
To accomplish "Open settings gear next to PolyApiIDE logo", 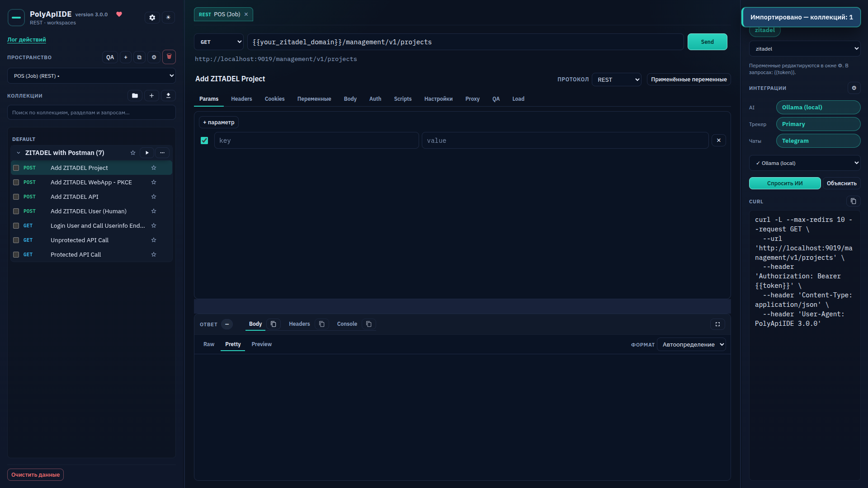I will (152, 18).
